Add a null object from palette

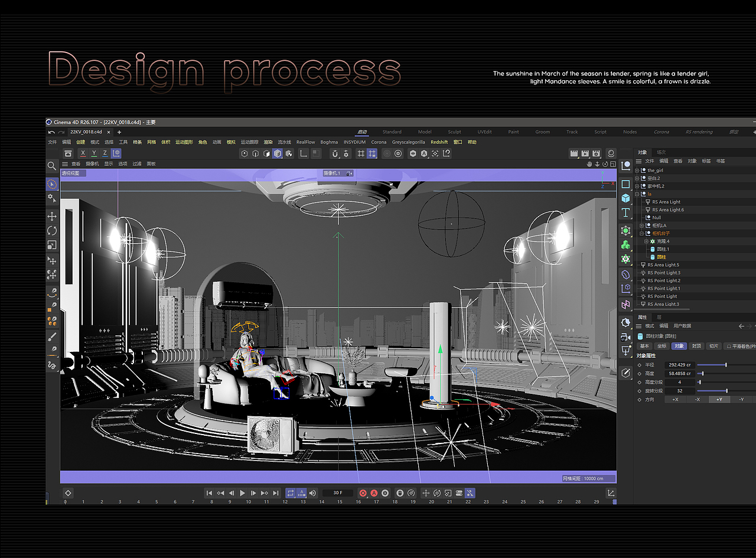(x=625, y=166)
